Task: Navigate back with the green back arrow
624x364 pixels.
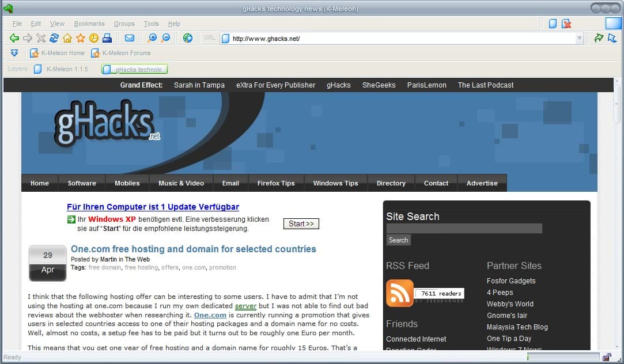Action: click(x=15, y=38)
